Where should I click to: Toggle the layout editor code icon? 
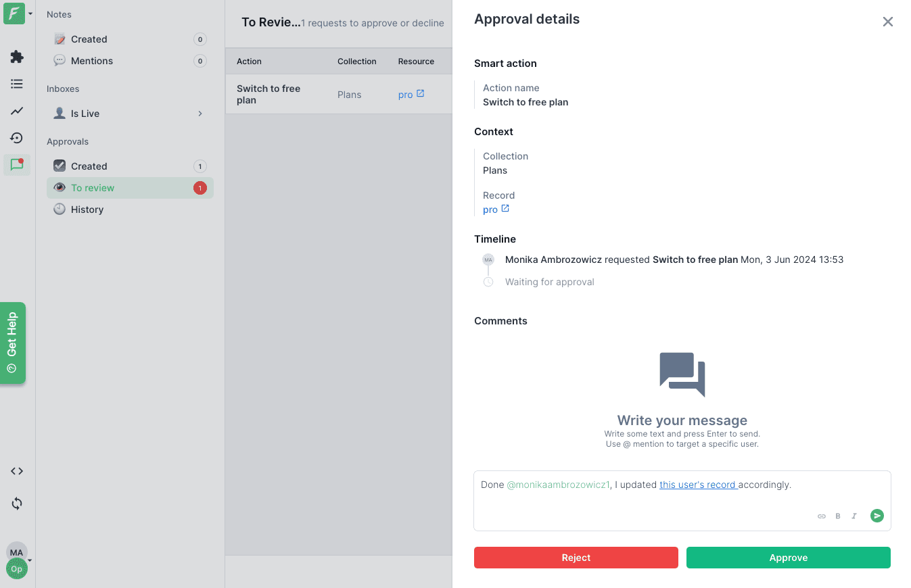(x=17, y=471)
